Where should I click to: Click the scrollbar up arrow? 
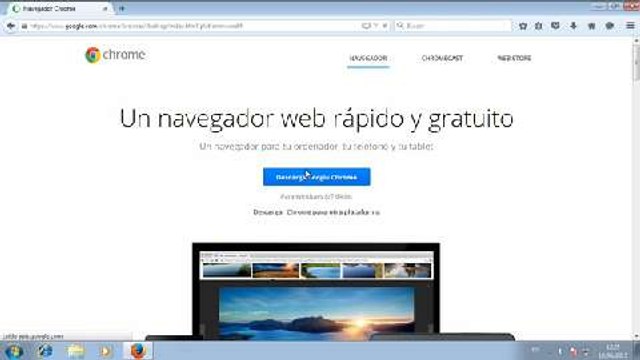point(636,41)
